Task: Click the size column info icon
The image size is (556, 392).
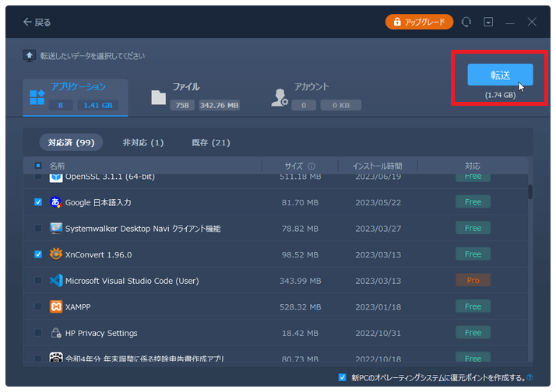Action: point(311,166)
